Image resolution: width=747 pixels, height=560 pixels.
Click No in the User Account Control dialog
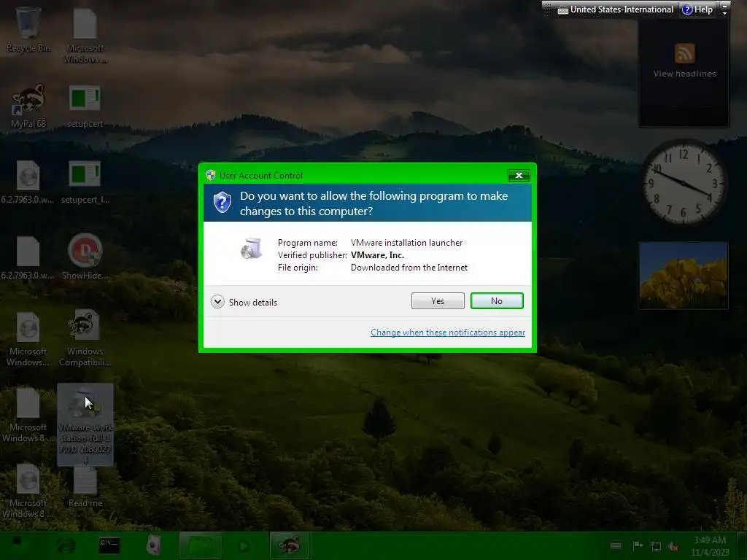(x=496, y=301)
